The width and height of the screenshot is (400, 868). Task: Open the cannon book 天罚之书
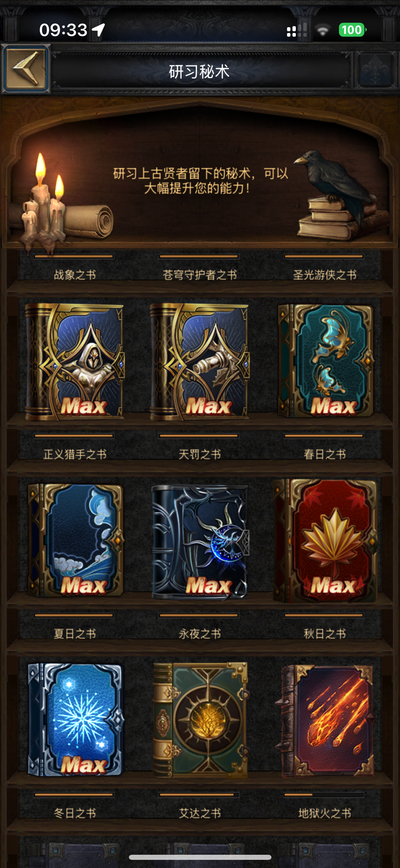(x=199, y=362)
